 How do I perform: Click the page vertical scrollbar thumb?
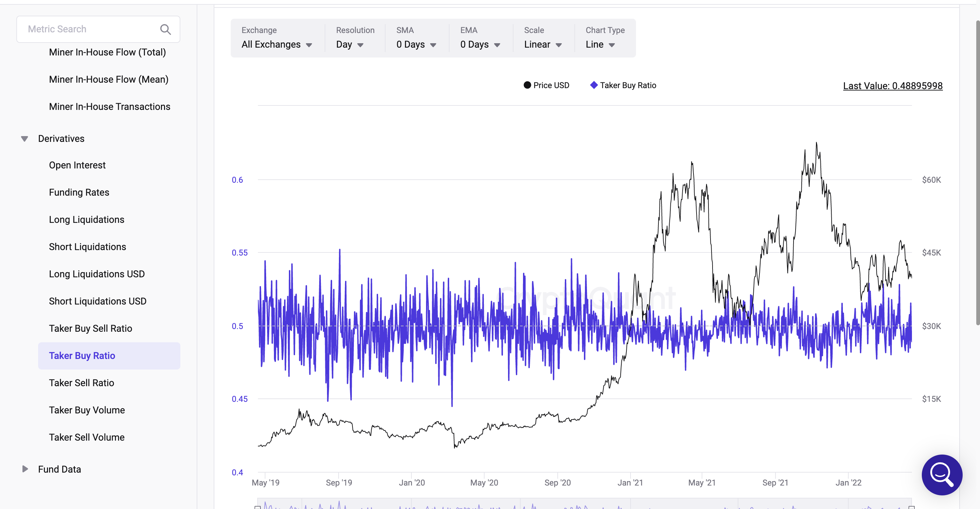point(978,173)
